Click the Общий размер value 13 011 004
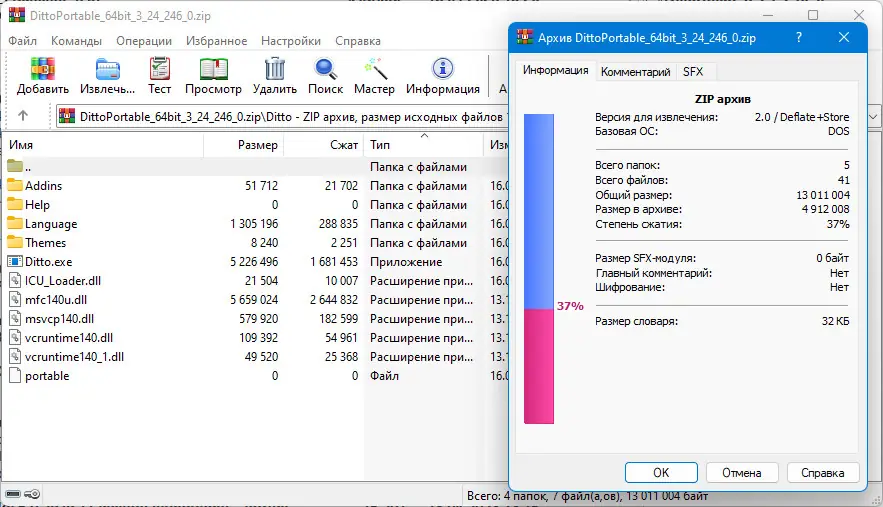Screen dimensions: 883x507 point(823,195)
